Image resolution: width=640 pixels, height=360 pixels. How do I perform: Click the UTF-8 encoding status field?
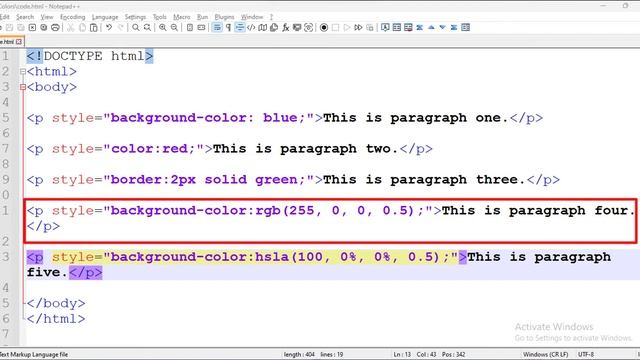586,354
